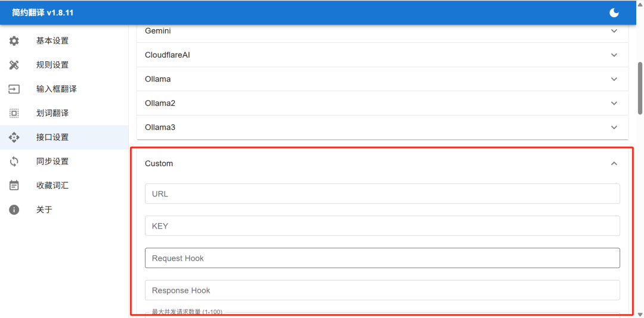
Task: Expand the Gemini section chevron
Action: [614, 31]
